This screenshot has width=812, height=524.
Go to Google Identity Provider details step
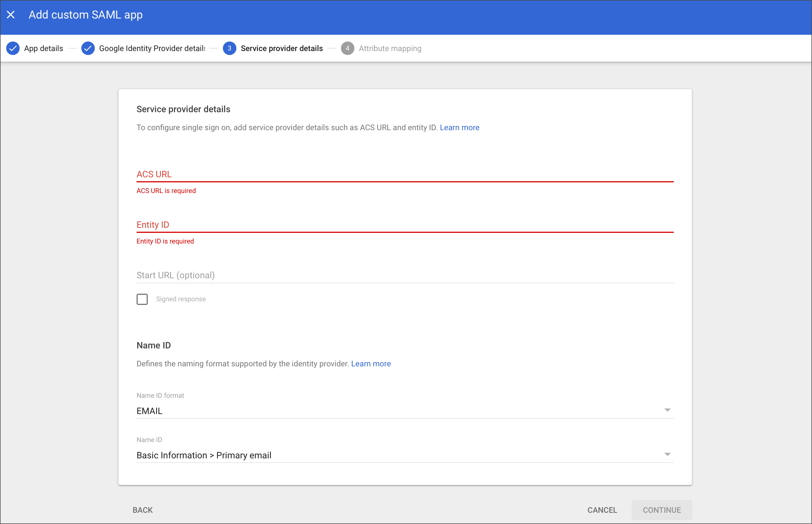152,48
